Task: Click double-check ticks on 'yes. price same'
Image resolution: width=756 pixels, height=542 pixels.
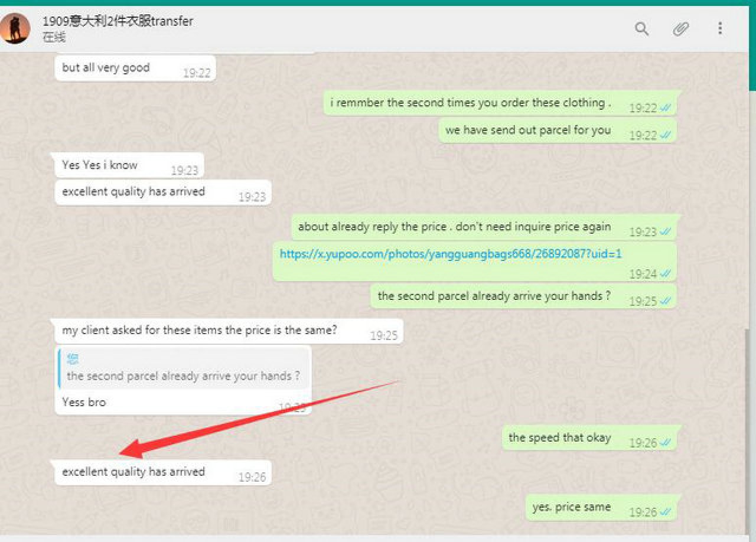Action: 666,512
